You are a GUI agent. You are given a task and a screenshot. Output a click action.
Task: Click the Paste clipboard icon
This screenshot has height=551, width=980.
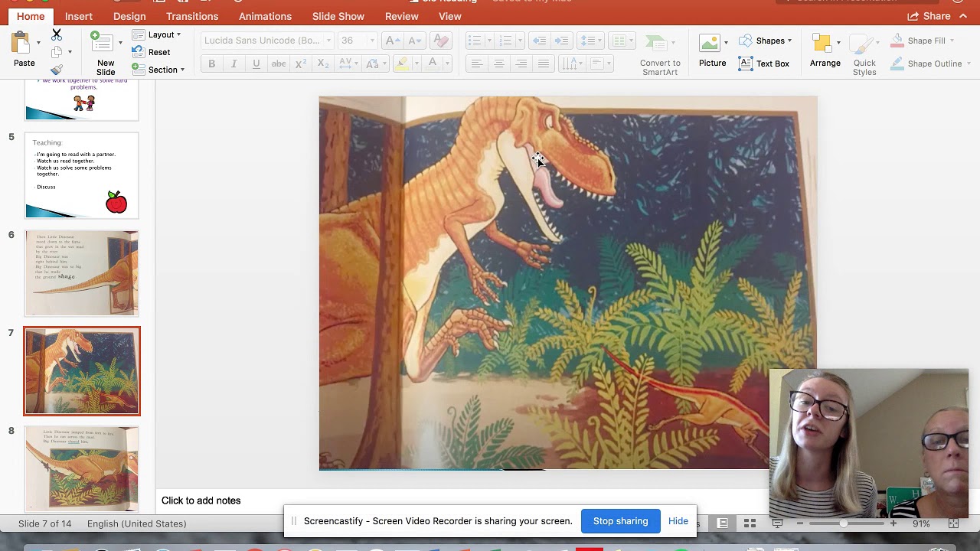(21, 44)
